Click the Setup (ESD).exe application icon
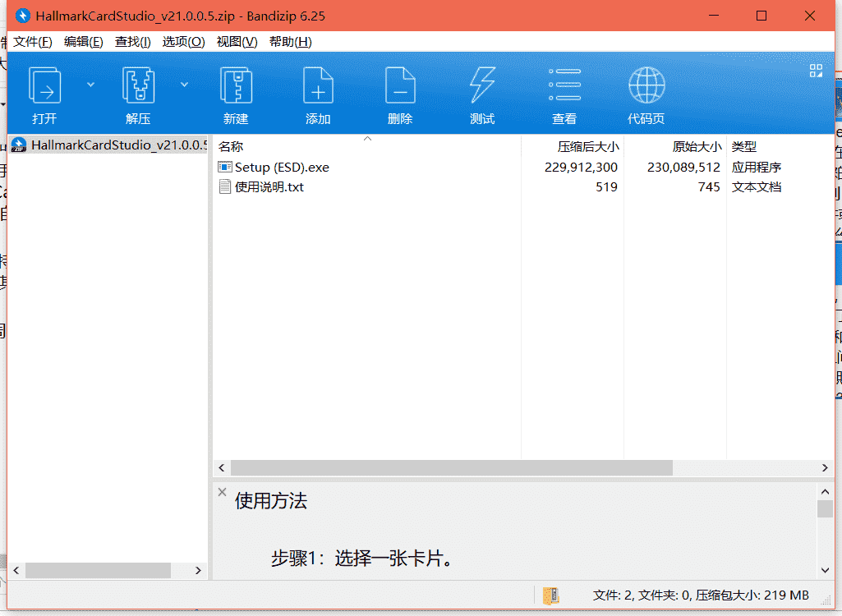This screenshot has height=616, width=842. click(225, 167)
